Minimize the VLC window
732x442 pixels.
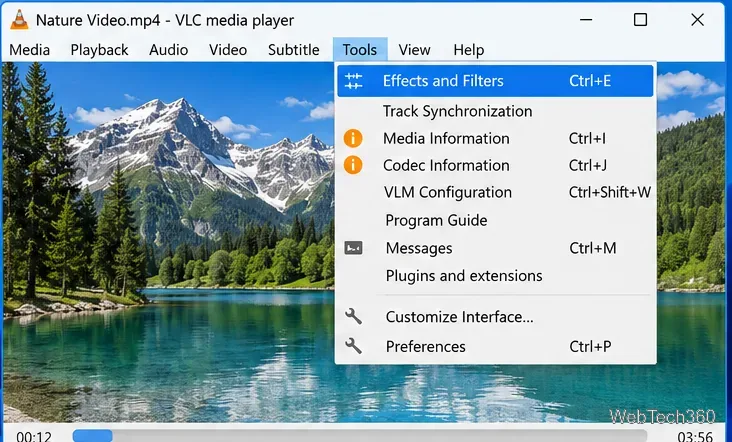pyautogui.click(x=586, y=20)
